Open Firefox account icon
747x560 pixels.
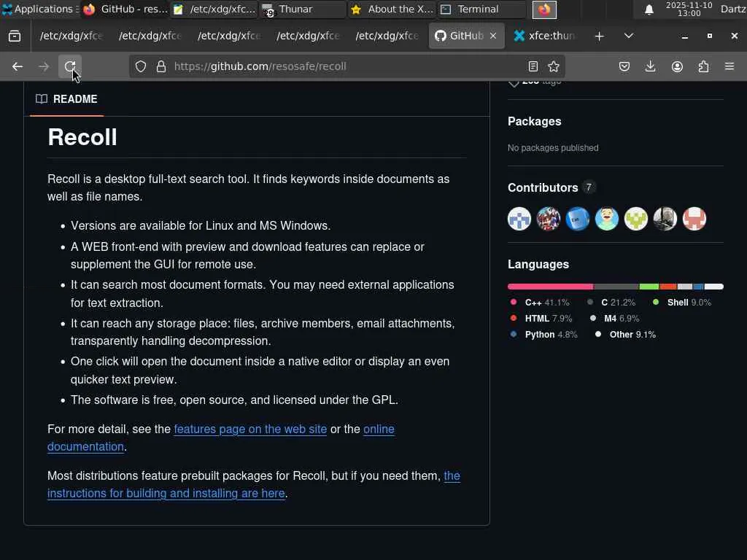[677, 66]
